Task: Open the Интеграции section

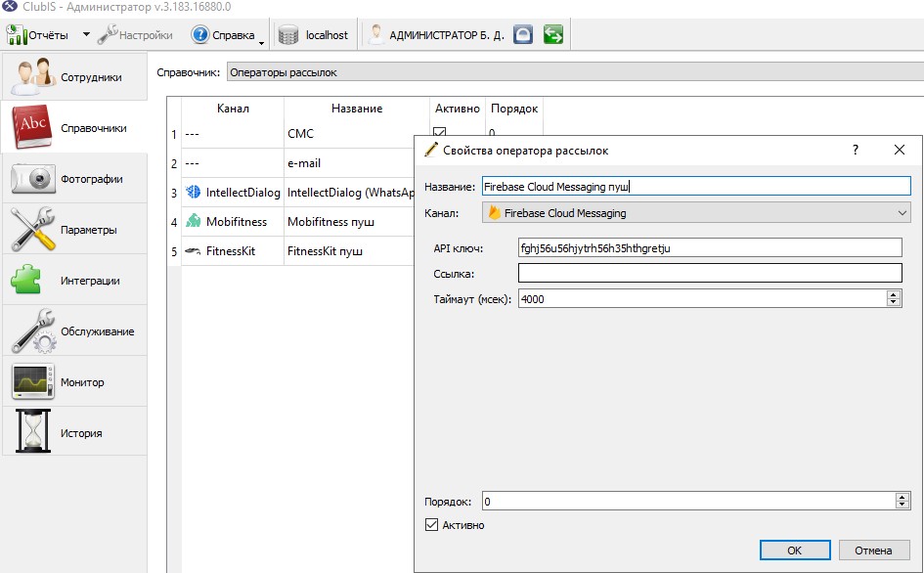Action: (75, 280)
